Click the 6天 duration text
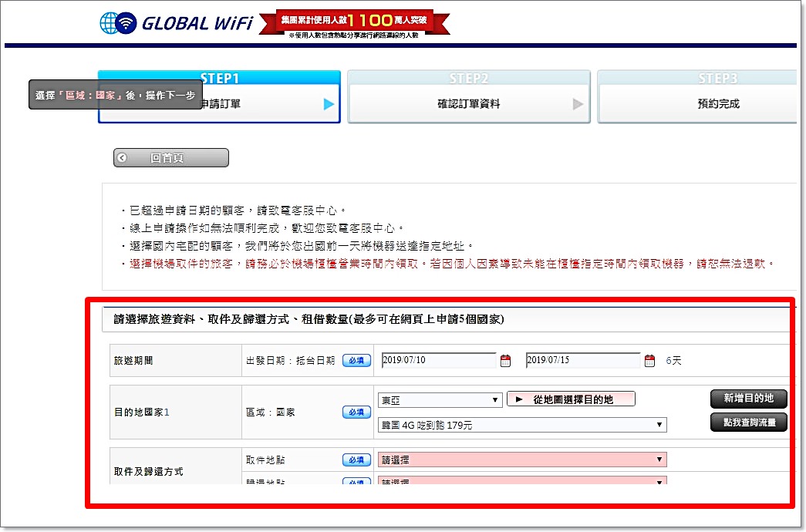Screen dimensions: 806x532 673,361
